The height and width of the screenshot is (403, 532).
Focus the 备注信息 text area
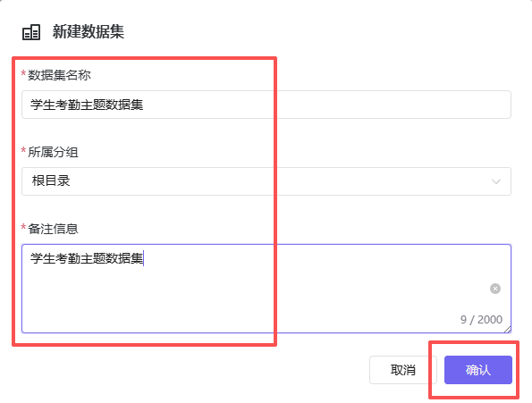[x=266, y=289]
